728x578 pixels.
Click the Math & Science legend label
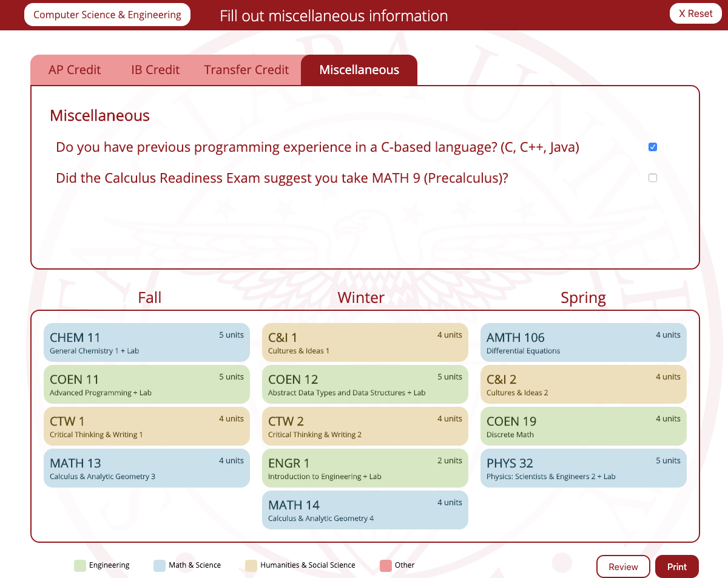click(195, 565)
